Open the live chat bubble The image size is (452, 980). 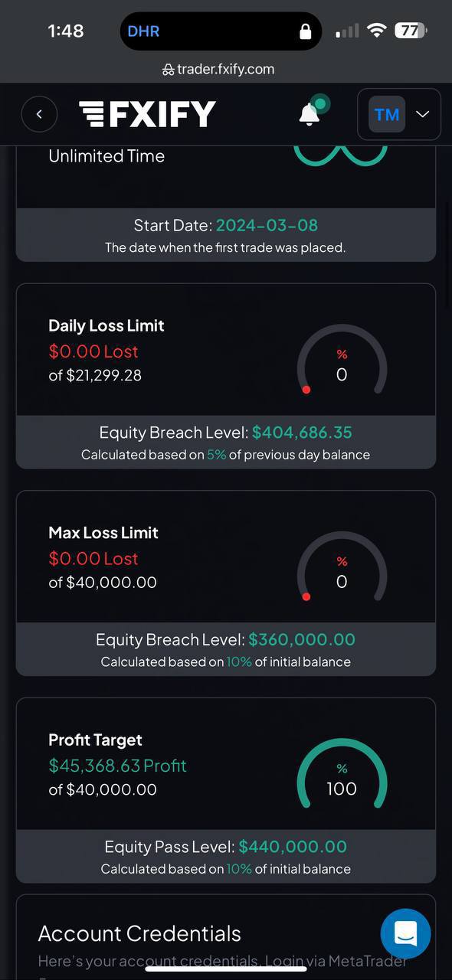click(405, 933)
